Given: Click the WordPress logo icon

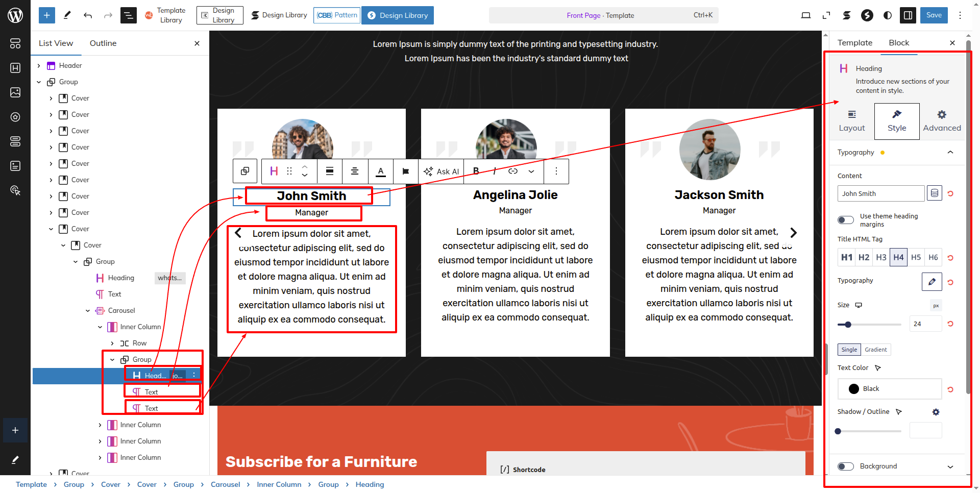Looking at the screenshot, I should click(15, 15).
